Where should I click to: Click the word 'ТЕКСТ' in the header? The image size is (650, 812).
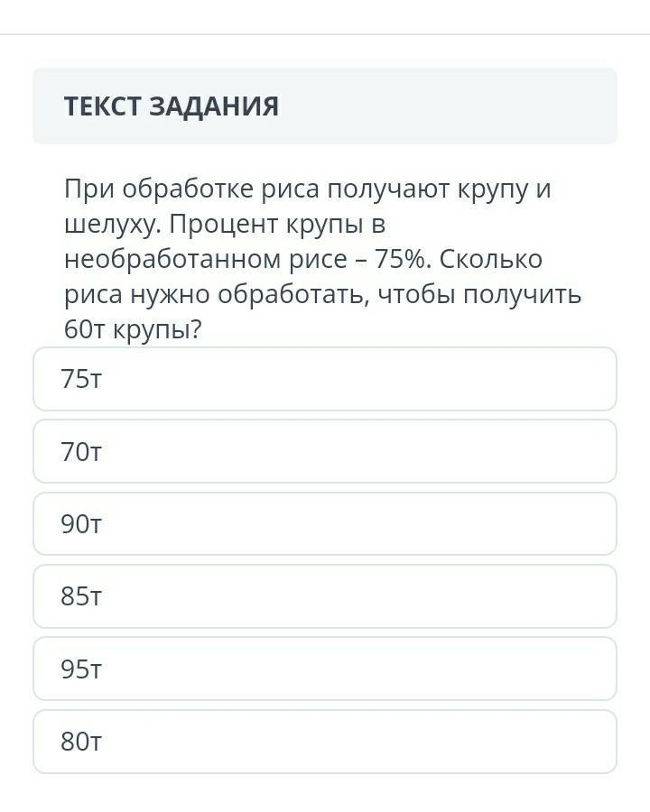[x=102, y=106]
